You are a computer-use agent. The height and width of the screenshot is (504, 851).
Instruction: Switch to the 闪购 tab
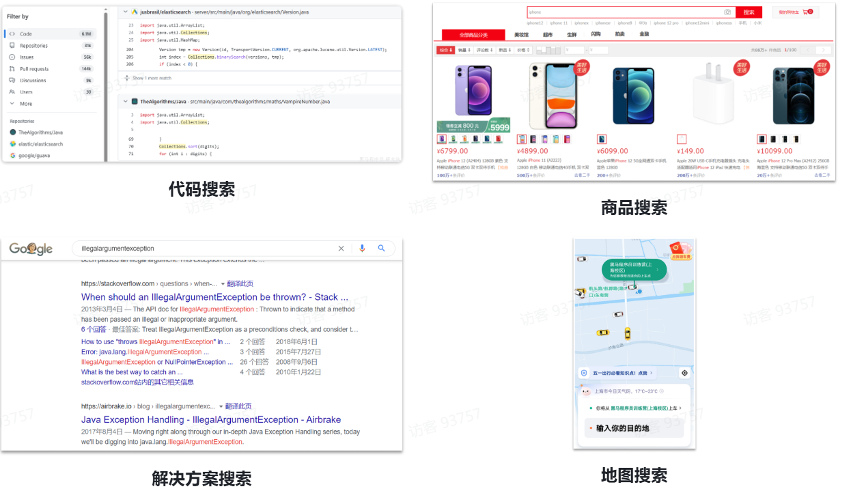click(x=596, y=34)
